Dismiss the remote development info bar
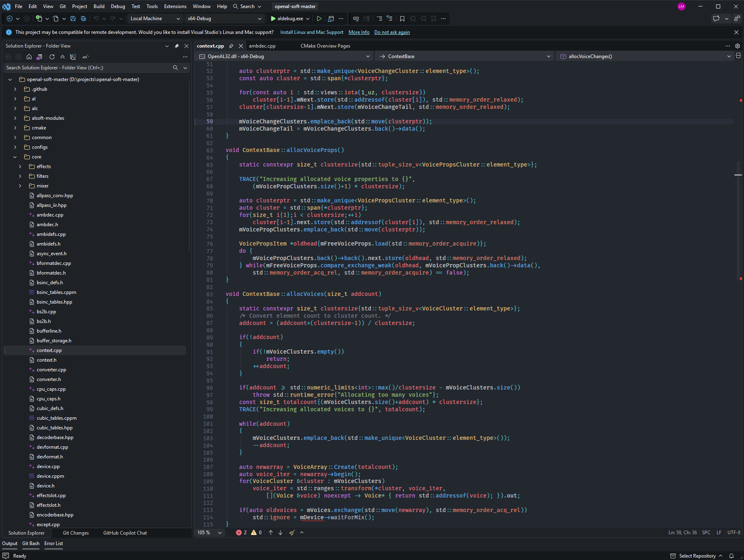The width and height of the screenshot is (744, 560). point(736,32)
